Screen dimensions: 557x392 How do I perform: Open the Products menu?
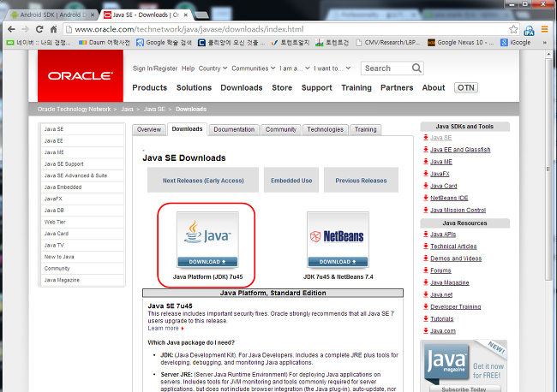(150, 87)
